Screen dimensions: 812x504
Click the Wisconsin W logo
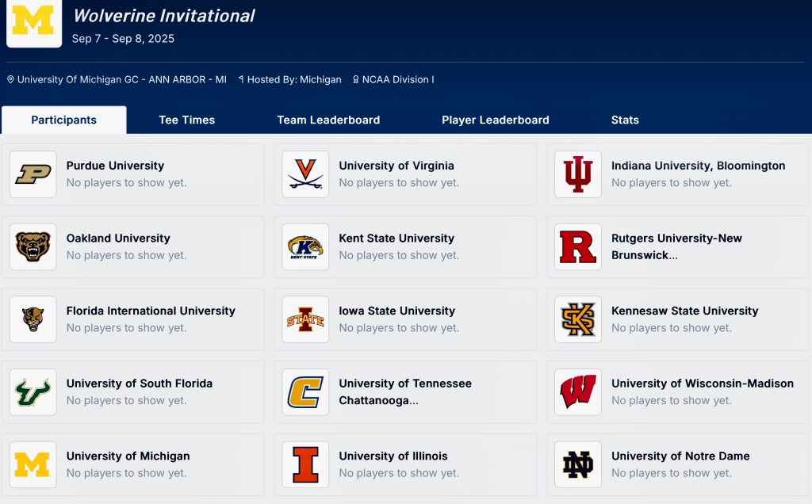(x=578, y=391)
